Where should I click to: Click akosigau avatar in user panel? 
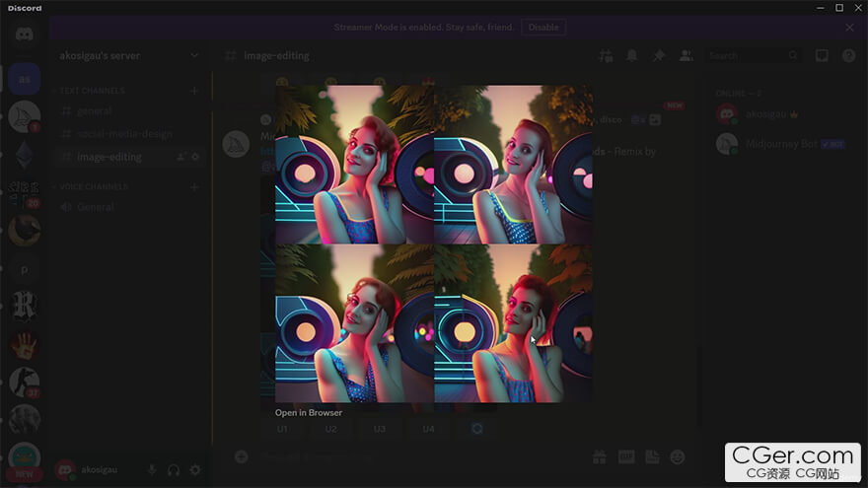coord(65,469)
